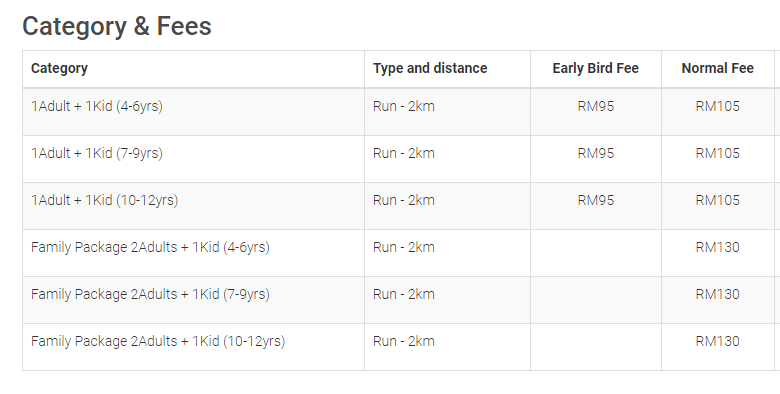Click the Normal Fee column header
The height and width of the screenshot is (394, 780).
[x=717, y=68]
